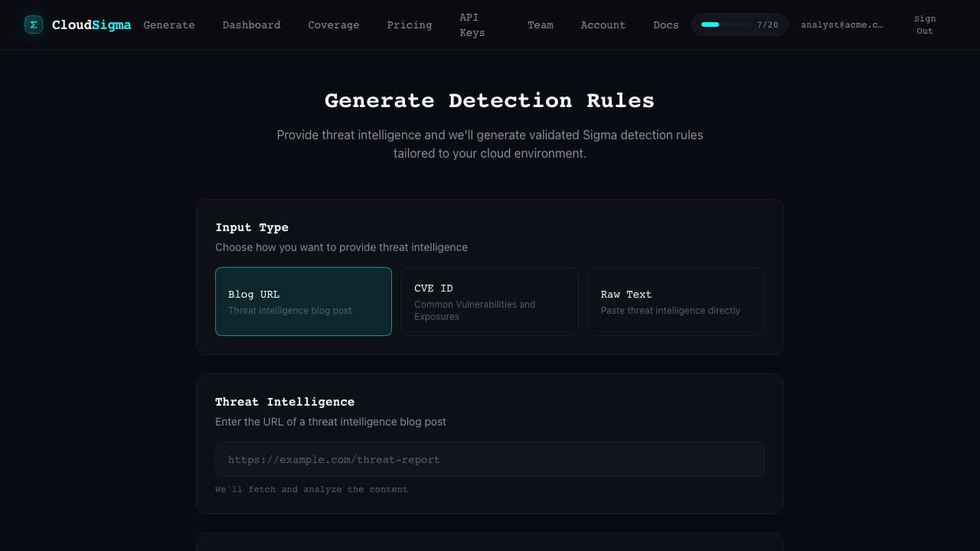Select the Input Type section header
This screenshot has height=551, width=980.
(x=252, y=227)
